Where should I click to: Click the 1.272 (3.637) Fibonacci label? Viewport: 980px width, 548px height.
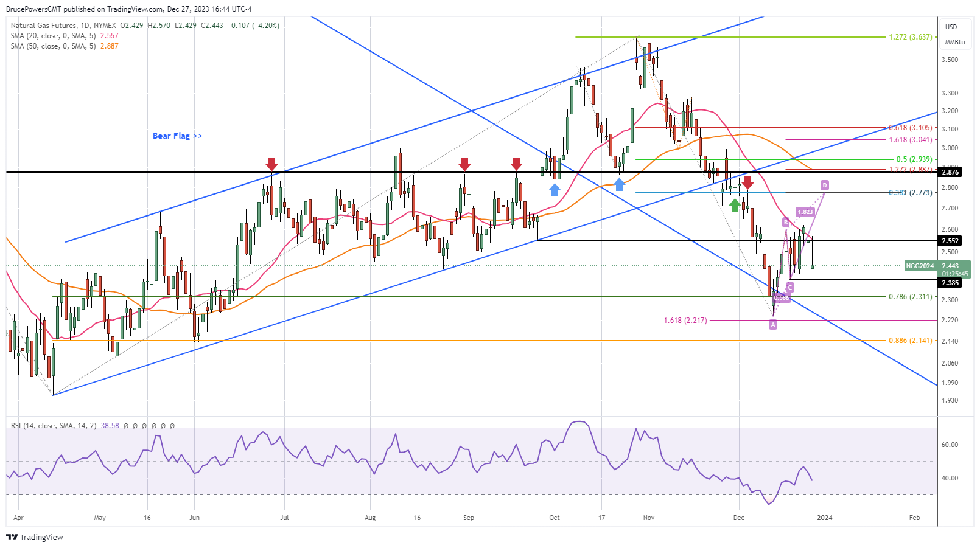(x=911, y=37)
